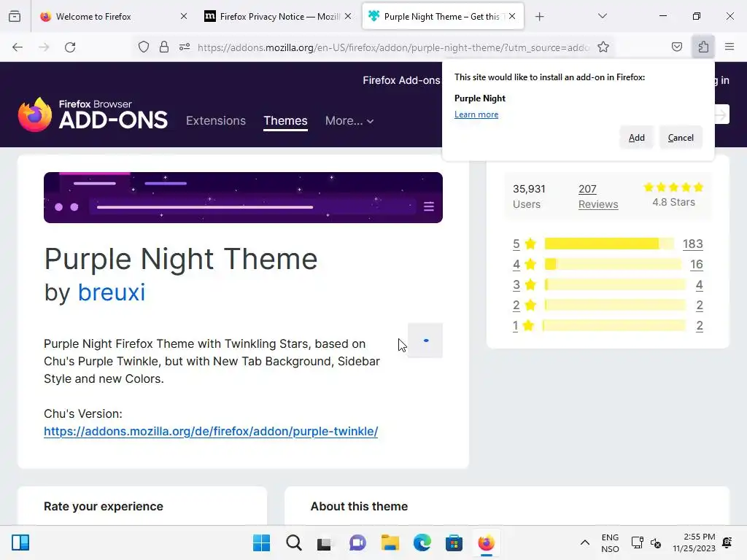Go back to previous page
The image size is (747, 560).
[x=18, y=47]
